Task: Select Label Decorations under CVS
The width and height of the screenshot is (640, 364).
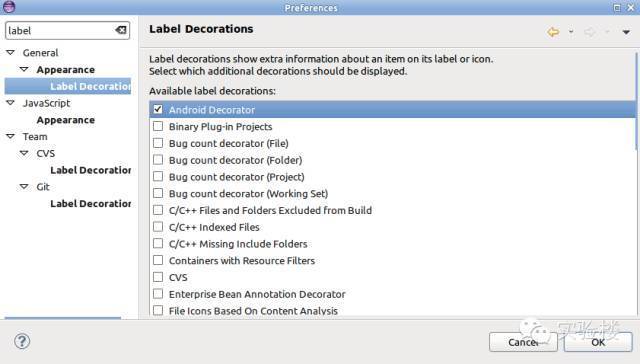Action: click(x=90, y=170)
